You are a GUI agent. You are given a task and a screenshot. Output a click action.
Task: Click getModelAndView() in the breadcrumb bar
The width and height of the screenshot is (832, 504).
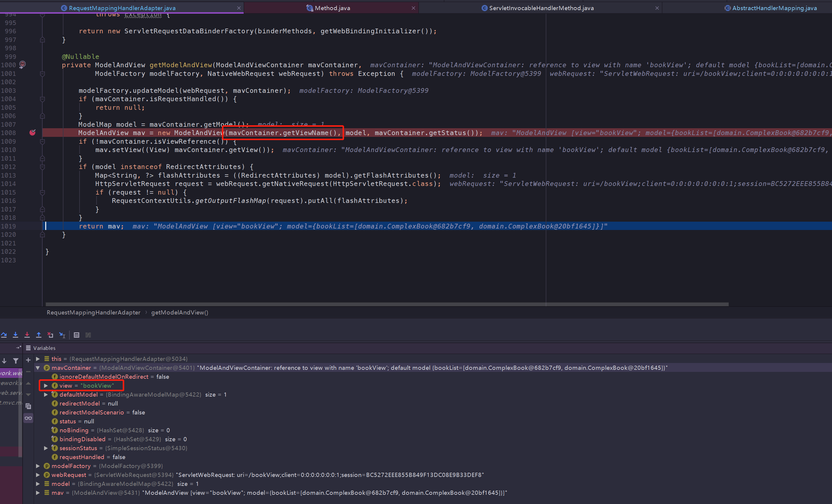[x=180, y=312]
